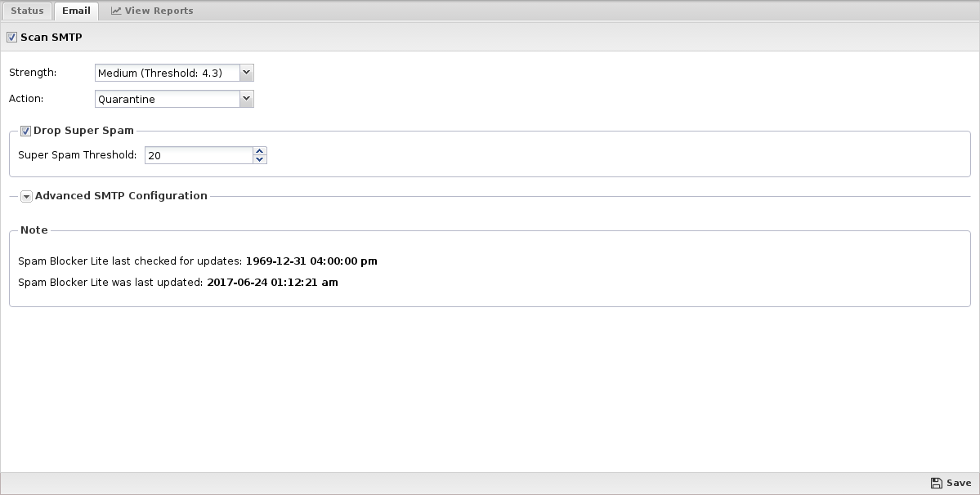This screenshot has width=980, height=495.
Task: Switch to the Status tab
Action: [27, 11]
